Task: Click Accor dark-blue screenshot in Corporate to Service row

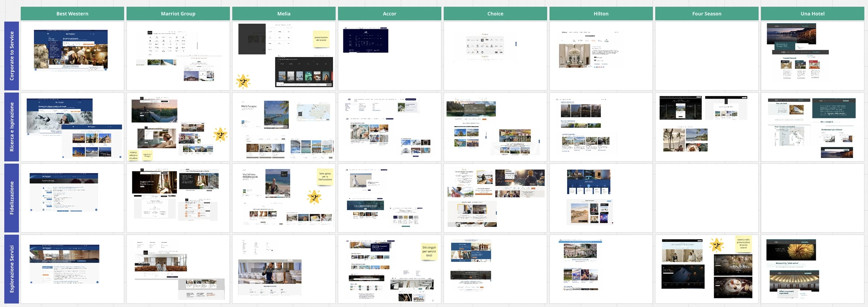Action: pyautogui.click(x=366, y=40)
